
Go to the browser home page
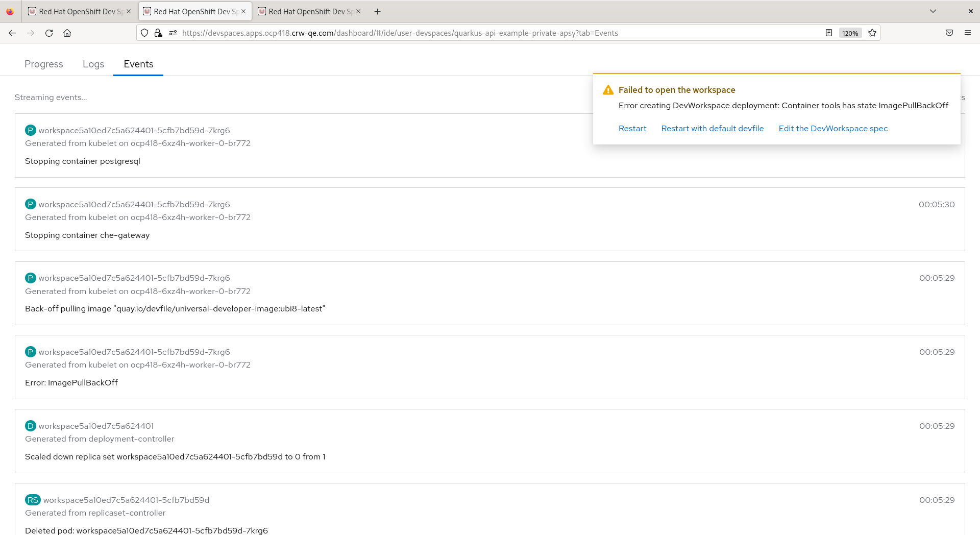tap(67, 33)
